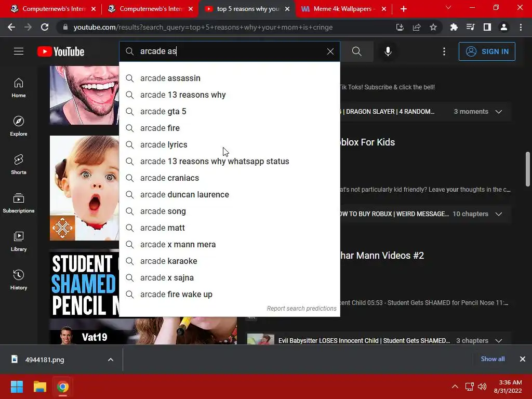Screen dimensions: 532x399
Task: Expand the 3 moments section
Action: [x=498, y=112]
